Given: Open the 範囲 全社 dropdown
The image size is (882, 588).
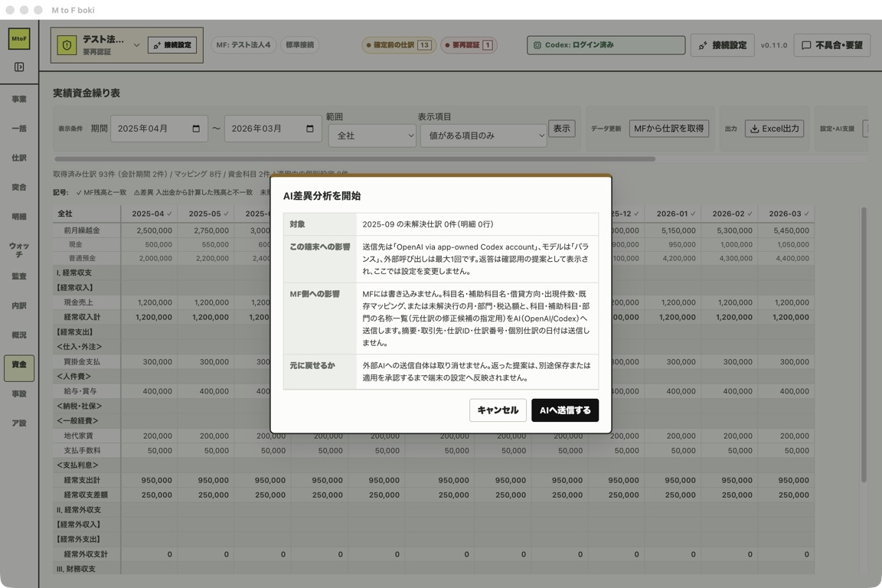Looking at the screenshot, I should point(372,136).
